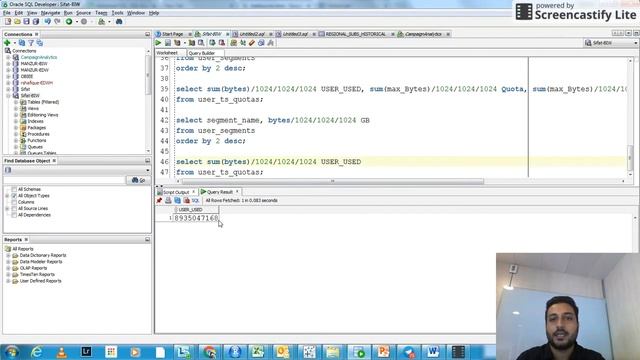Open Lightroom from the taskbar
Viewport: 640px width, 360px height.
(x=86, y=352)
